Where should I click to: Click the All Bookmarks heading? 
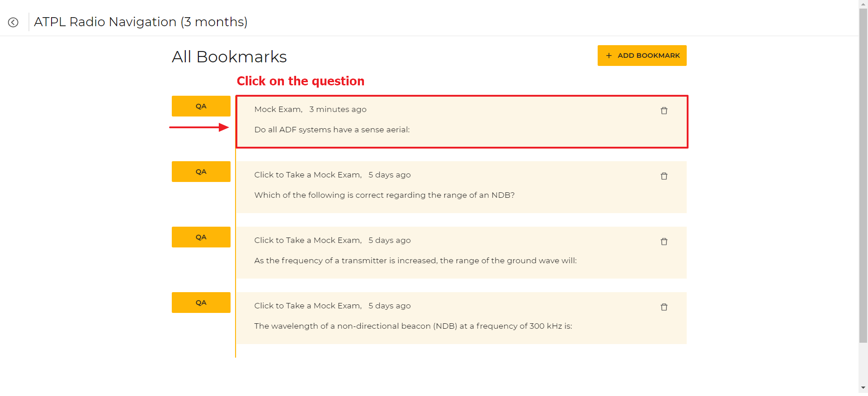229,57
